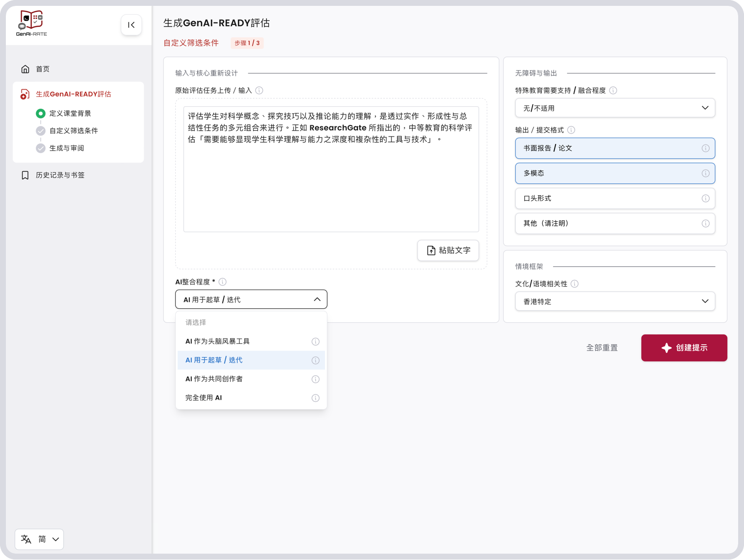Close the AI整合程度 dropdown

tap(251, 300)
